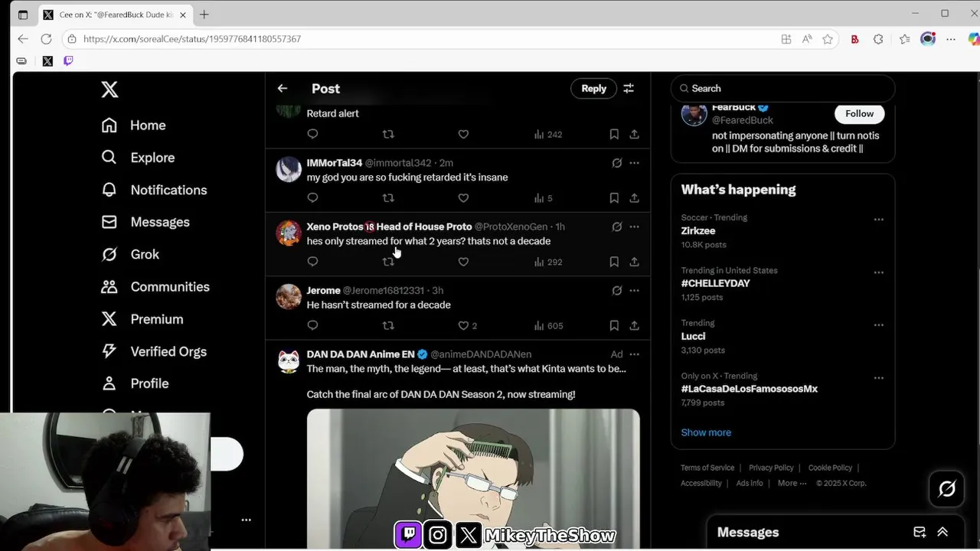Click the Search input field

[x=782, y=89]
